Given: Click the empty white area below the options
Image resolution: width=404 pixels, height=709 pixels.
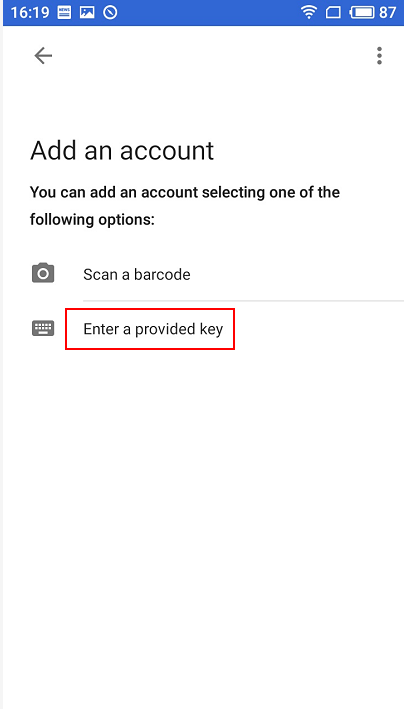Looking at the screenshot, I should coord(204,520).
